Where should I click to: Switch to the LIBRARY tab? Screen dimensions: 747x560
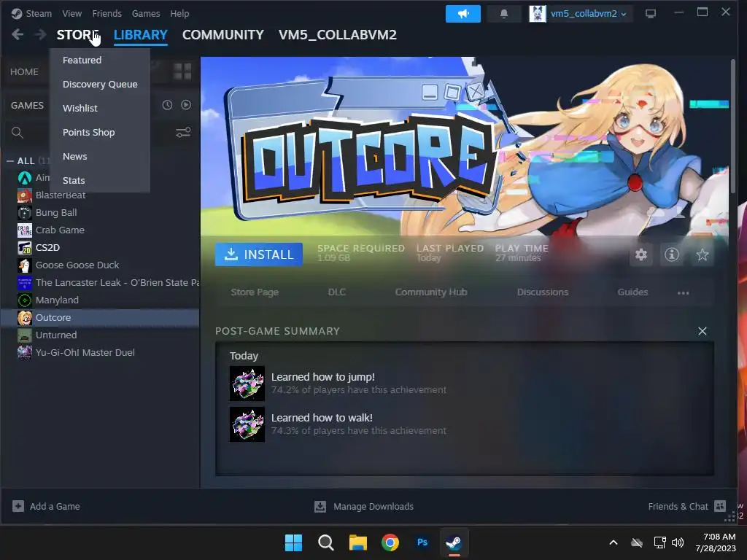click(141, 35)
